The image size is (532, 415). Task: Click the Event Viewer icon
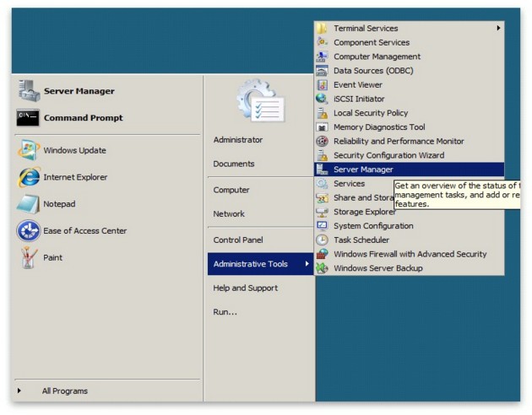point(322,84)
